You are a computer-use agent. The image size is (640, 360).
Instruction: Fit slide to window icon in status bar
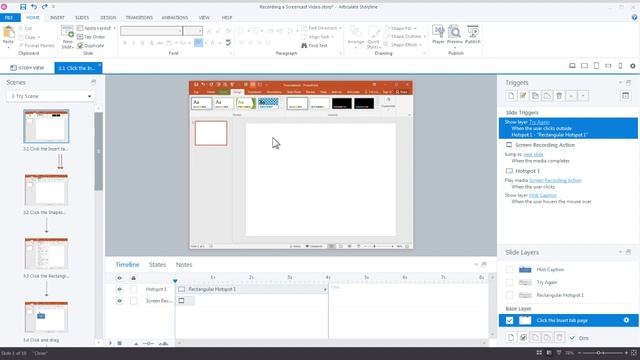(634, 353)
